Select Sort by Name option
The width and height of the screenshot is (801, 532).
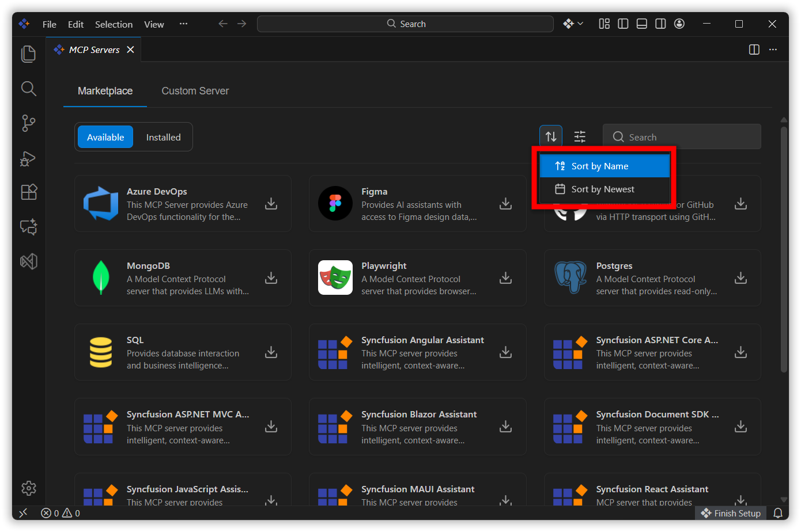599,166
